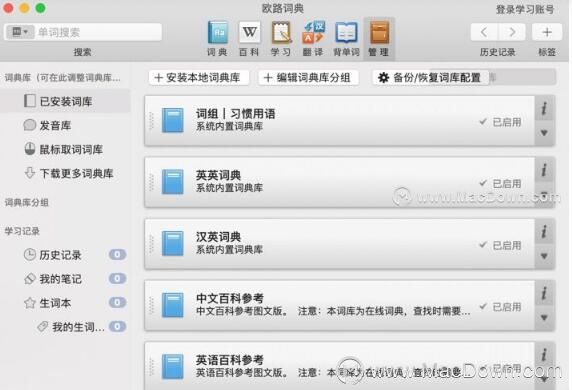572x390 pixels.
Task: Click 编辑词典库分组 button
Action: tap(308, 77)
